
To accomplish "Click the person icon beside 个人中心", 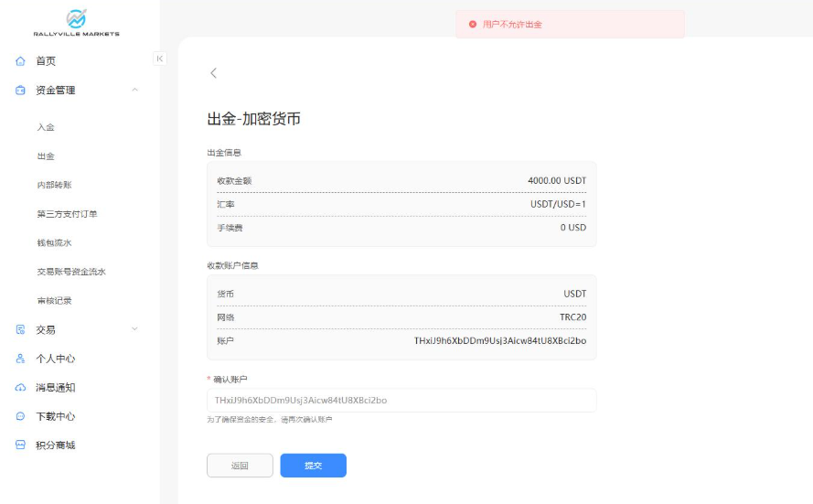I will pos(20,359).
